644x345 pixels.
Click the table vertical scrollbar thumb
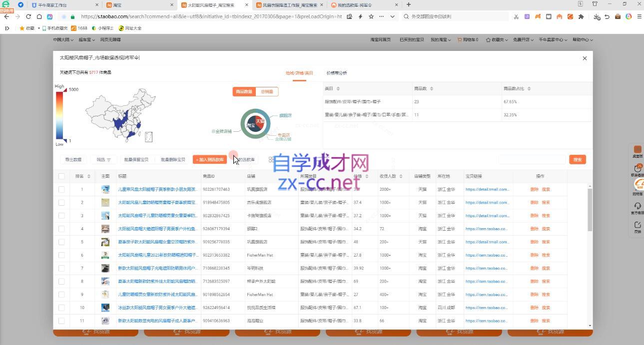[590, 209]
